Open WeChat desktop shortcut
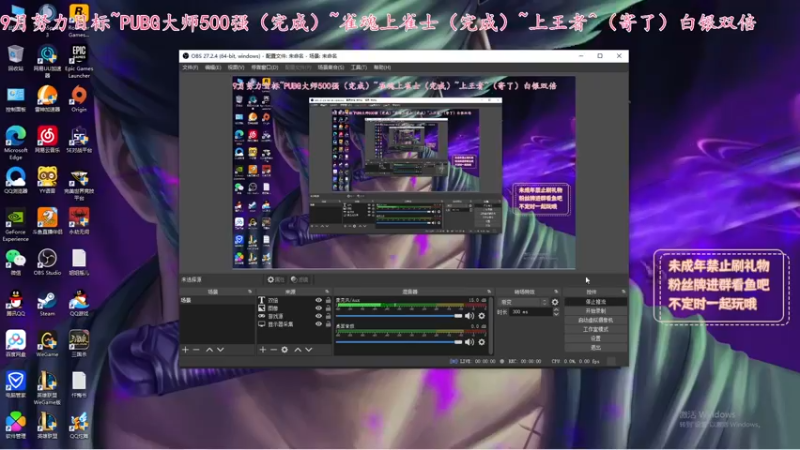This screenshot has height=450, width=800. 15,262
